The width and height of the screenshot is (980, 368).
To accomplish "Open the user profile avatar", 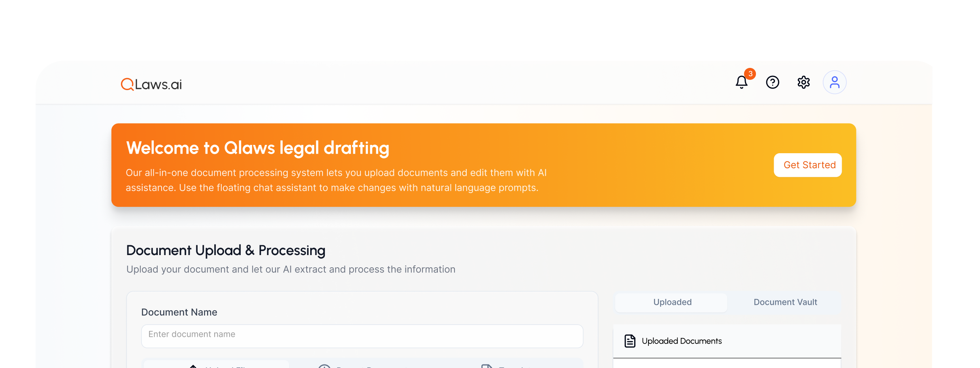I will 834,83.
